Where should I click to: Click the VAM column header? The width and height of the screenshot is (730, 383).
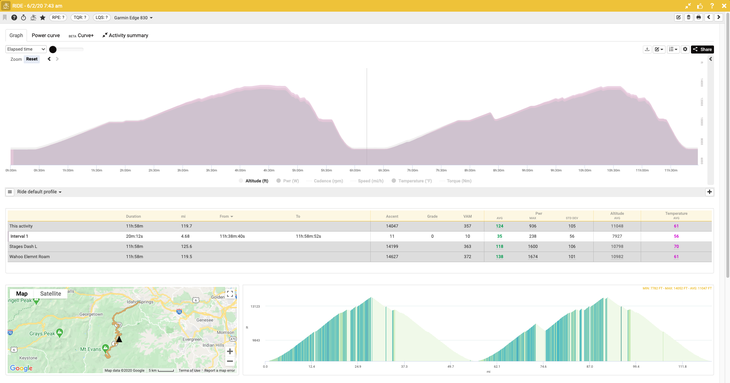point(467,216)
